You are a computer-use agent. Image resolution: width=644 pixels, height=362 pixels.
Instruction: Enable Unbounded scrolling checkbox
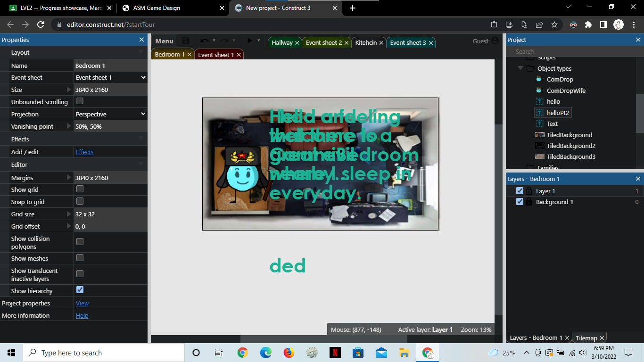tap(80, 101)
